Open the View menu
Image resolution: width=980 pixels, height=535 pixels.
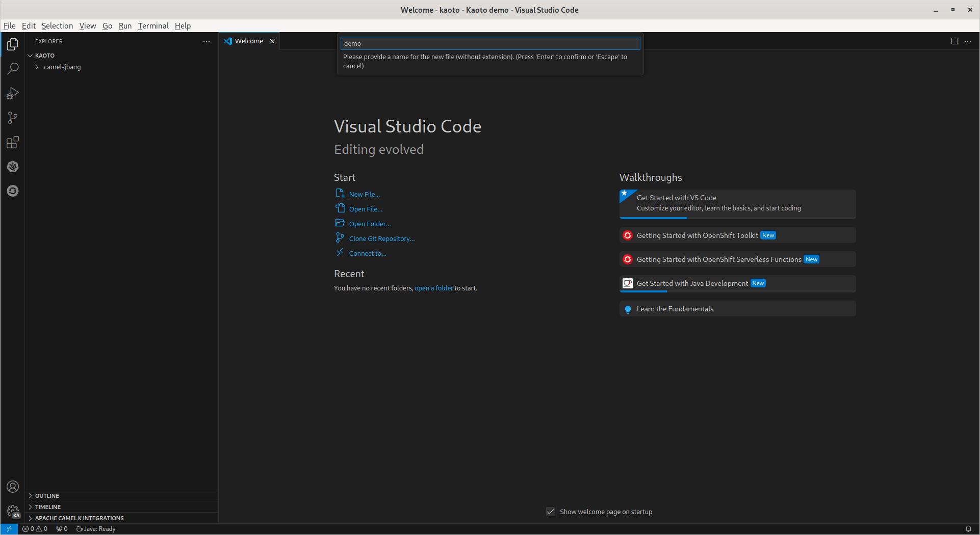(88, 26)
